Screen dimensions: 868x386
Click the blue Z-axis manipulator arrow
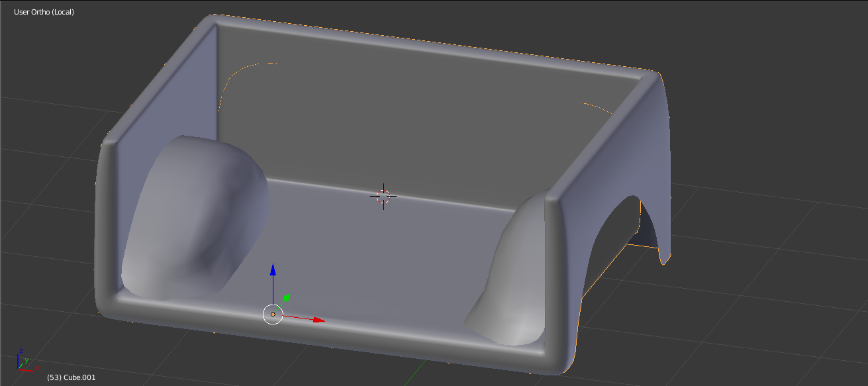click(x=273, y=268)
